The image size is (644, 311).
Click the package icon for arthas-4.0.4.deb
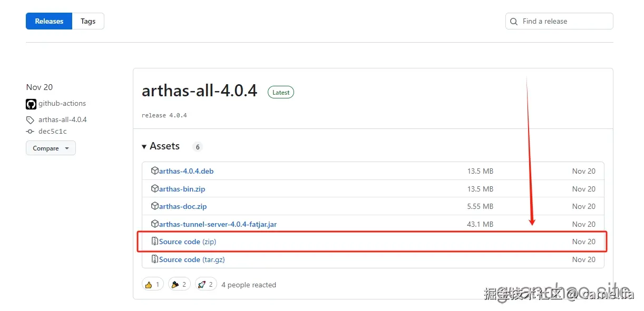pos(155,170)
